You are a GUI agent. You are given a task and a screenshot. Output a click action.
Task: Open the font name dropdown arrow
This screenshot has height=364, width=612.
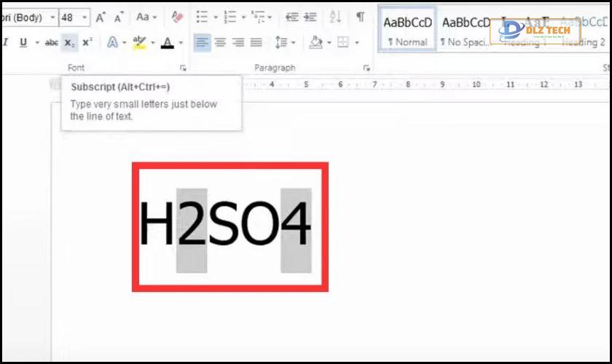click(52, 17)
